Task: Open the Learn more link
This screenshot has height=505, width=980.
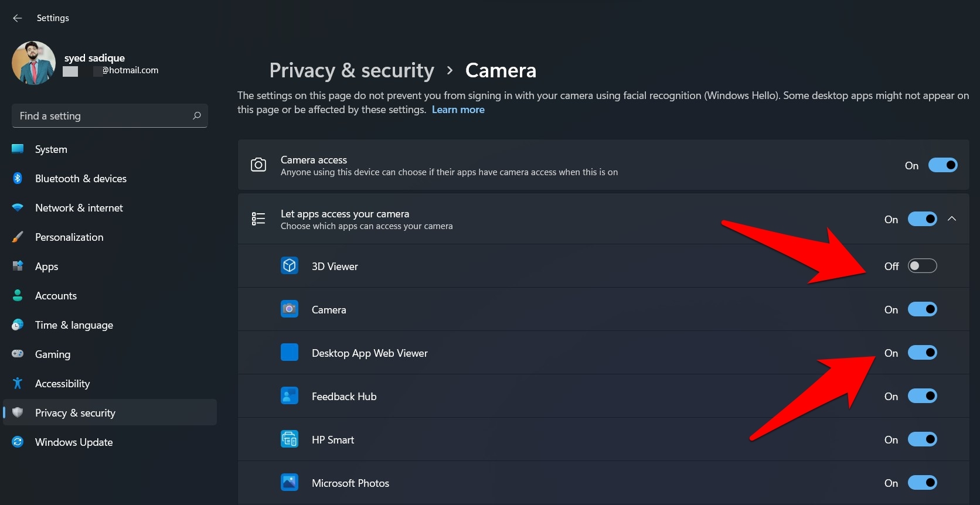Action: coord(458,110)
